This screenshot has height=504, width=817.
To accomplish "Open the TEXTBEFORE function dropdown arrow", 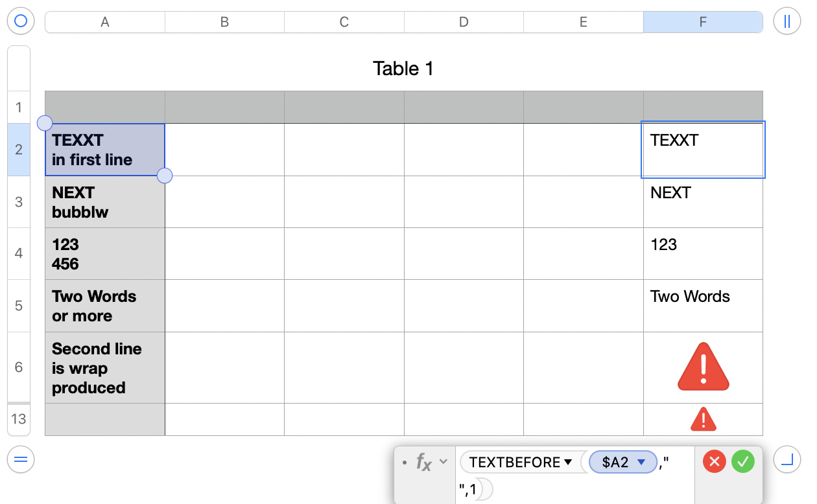I will click(x=569, y=463).
